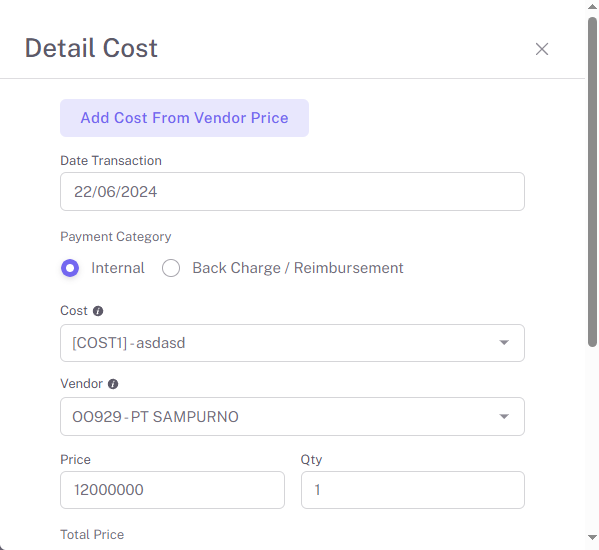This screenshot has height=550, width=599.
Task: Click the Payment Category label
Action: pyautogui.click(x=116, y=237)
